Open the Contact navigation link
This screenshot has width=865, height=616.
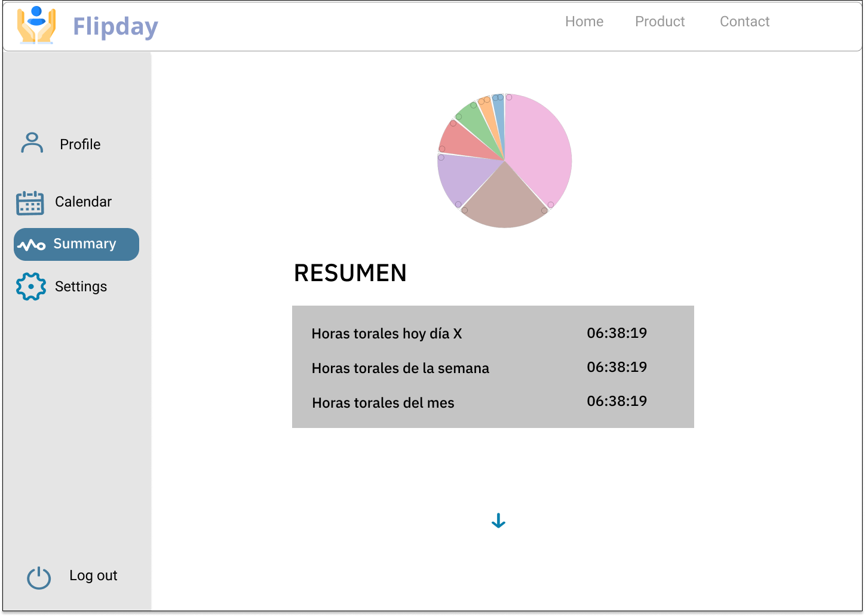(744, 21)
